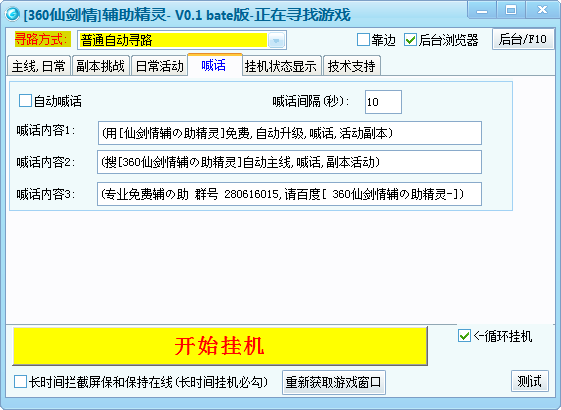Maximize the 辅助精灵 window
561x410 pixels.
pyautogui.click(x=511, y=10)
